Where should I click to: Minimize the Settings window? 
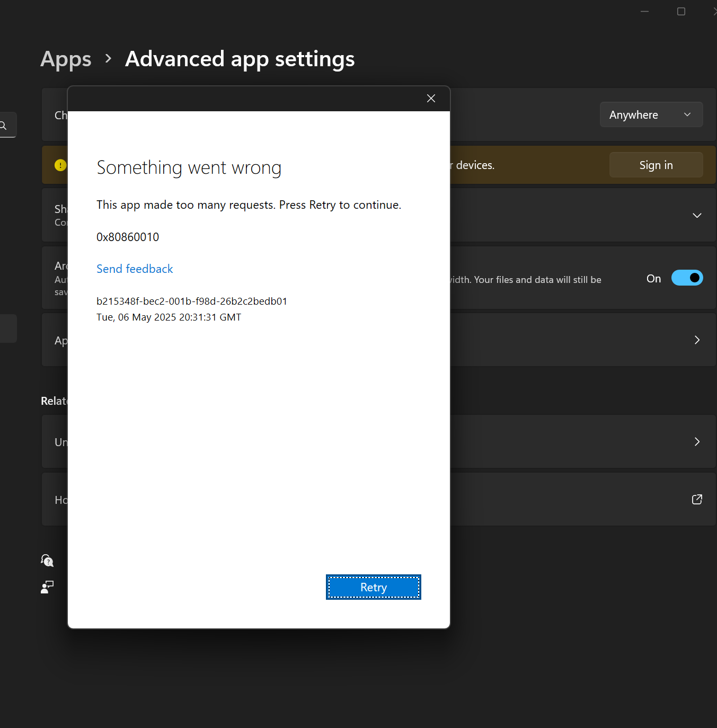point(644,11)
